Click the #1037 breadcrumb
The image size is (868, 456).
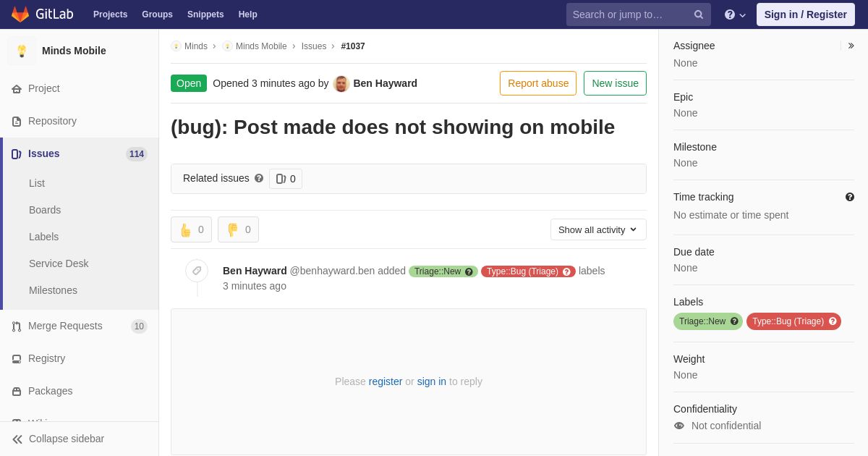[353, 46]
